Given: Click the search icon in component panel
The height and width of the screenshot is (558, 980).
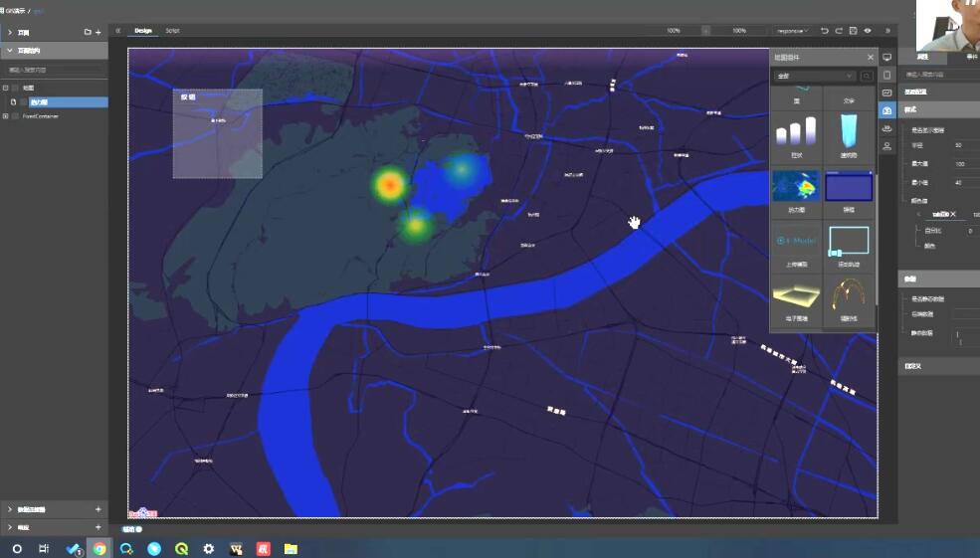Looking at the screenshot, I should coord(867,76).
